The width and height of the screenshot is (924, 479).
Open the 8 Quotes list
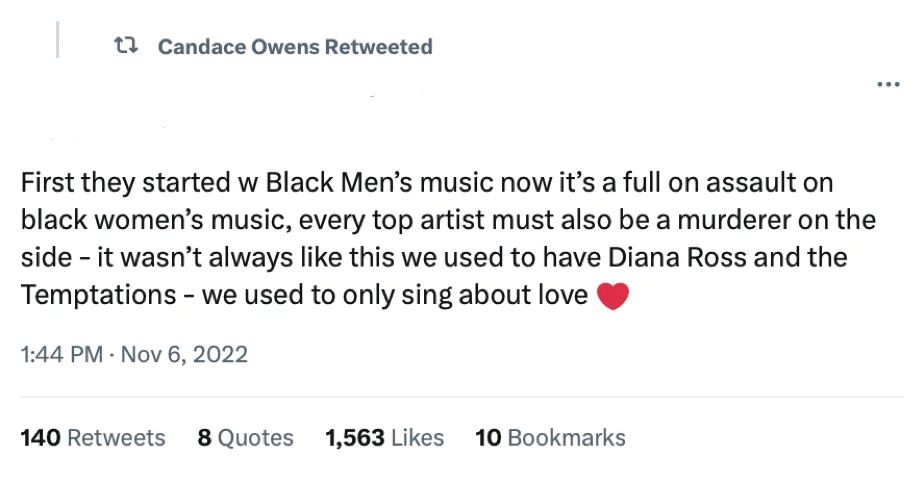pyautogui.click(x=245, y=438)
